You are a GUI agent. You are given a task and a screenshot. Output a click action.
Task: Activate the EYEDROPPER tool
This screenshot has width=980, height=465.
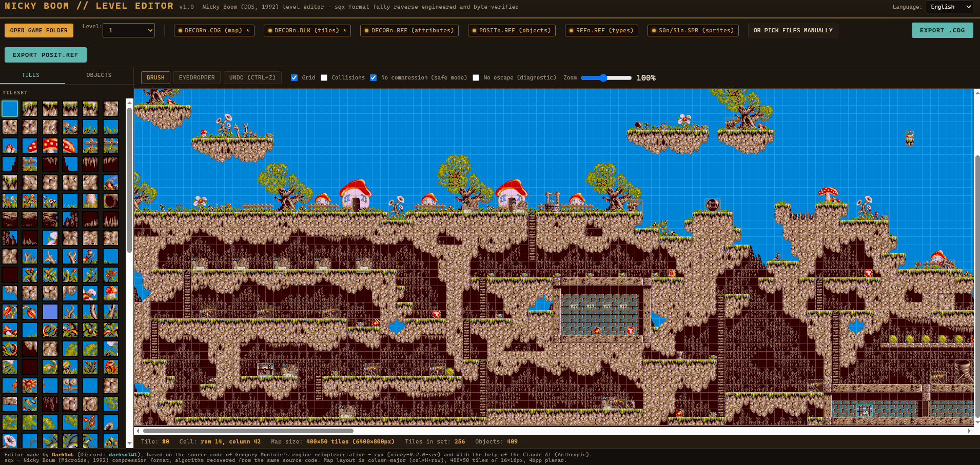pyautogui.click(x=197, y=78)
